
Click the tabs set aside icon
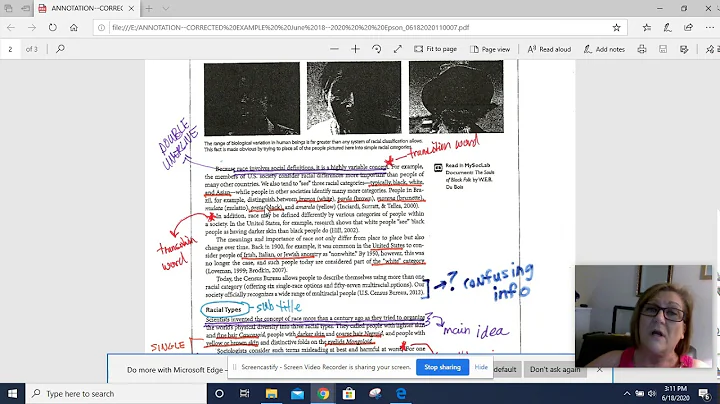point(8,8)
